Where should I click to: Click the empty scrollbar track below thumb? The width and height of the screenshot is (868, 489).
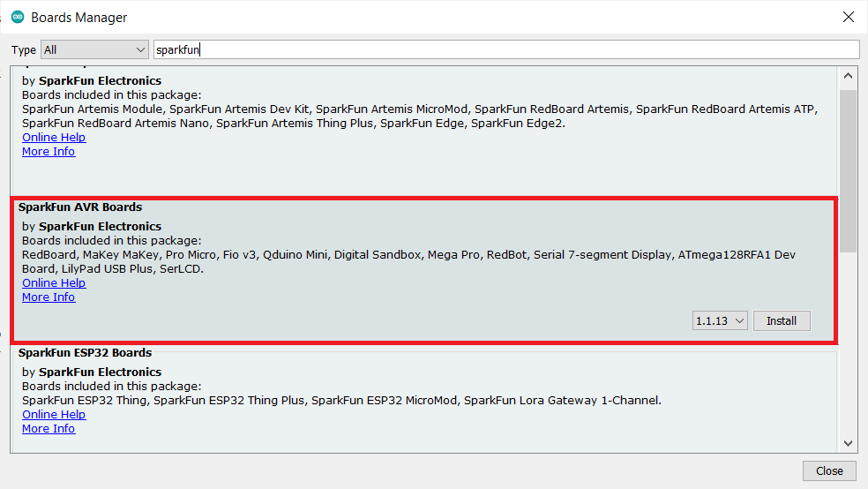coord(848,353)
